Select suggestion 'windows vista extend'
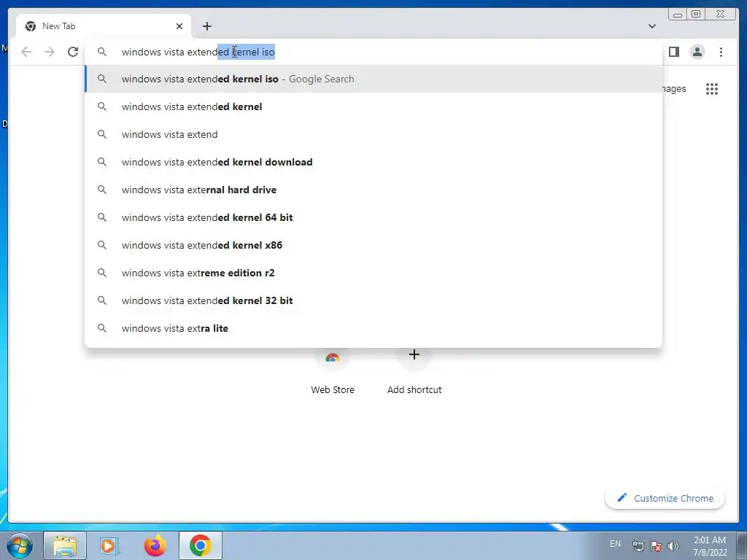 (x=373, y=134)
